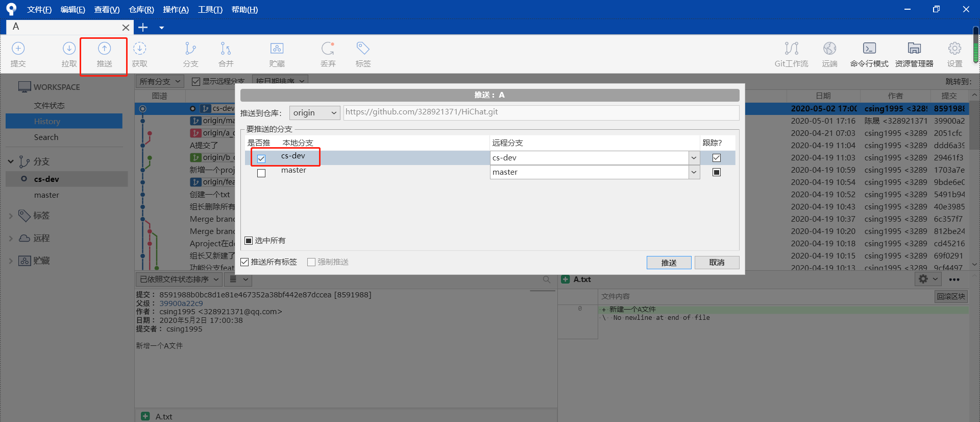Open 已依照文件状态排序 dropdown
The height and width of the screenshot is (422, 980).
pos(179,279)
